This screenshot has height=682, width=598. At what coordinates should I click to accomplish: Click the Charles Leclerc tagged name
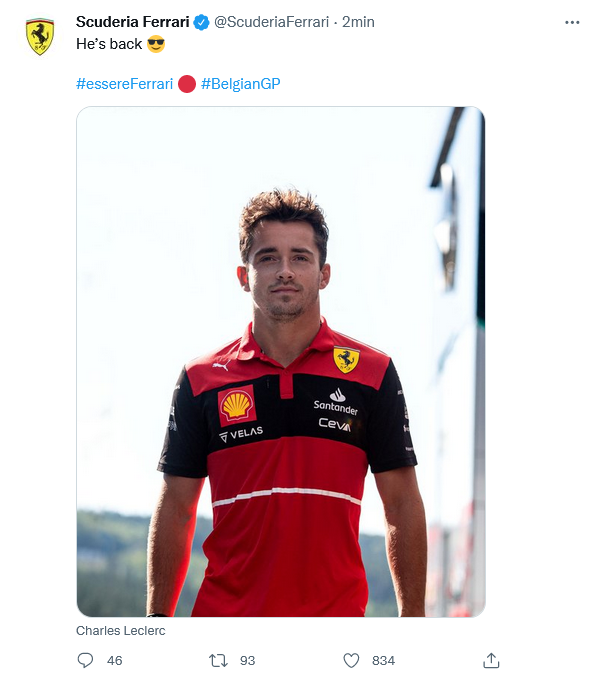coord(120,631)
